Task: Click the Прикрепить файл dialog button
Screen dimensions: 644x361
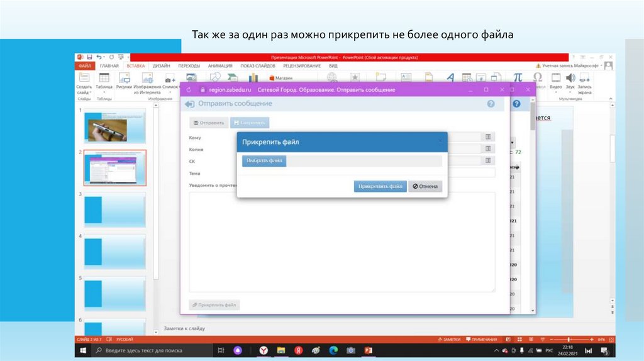Action: pyautogui.click(x=380, y=186)
